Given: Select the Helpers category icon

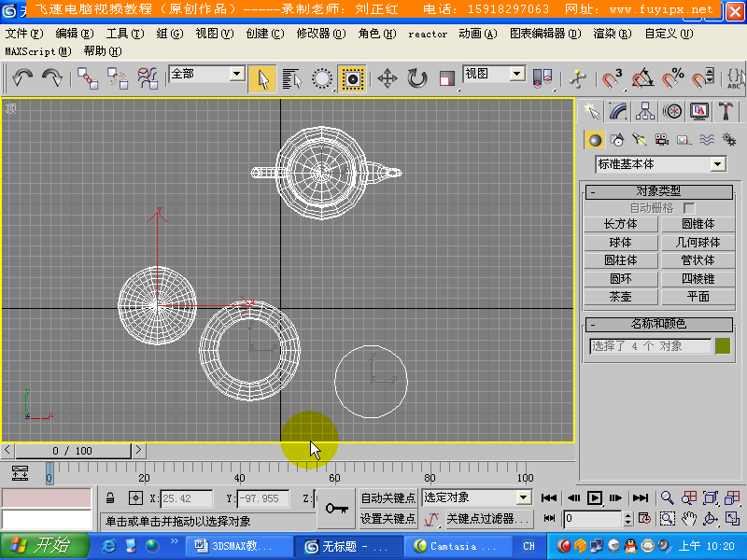Looking at the screenshot, I should (x=684, y=140).
